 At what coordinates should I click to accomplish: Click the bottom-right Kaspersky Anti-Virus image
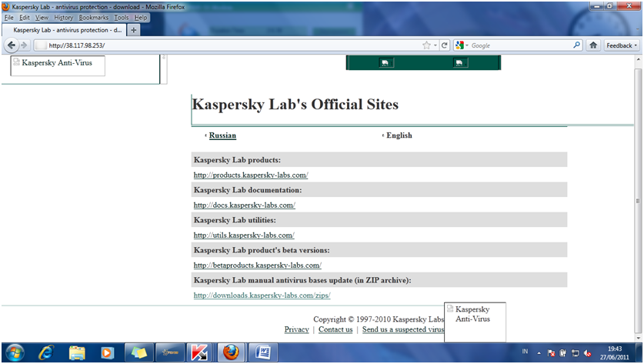point(475,322)
